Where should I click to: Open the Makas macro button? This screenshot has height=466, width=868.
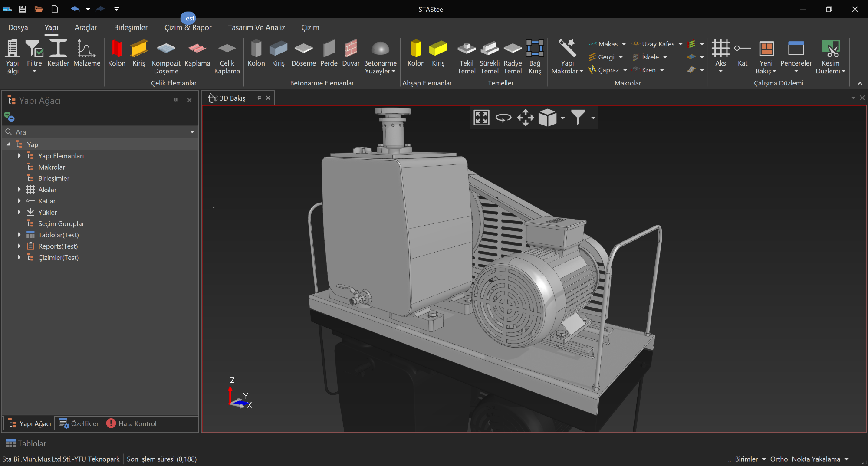coord(607,44)
